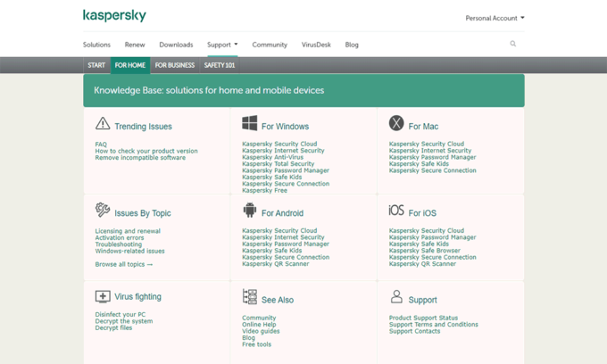Screen dimensions: 607x364
Task: Open Kaspersky Internet Security for Windows
Action: 283,151
